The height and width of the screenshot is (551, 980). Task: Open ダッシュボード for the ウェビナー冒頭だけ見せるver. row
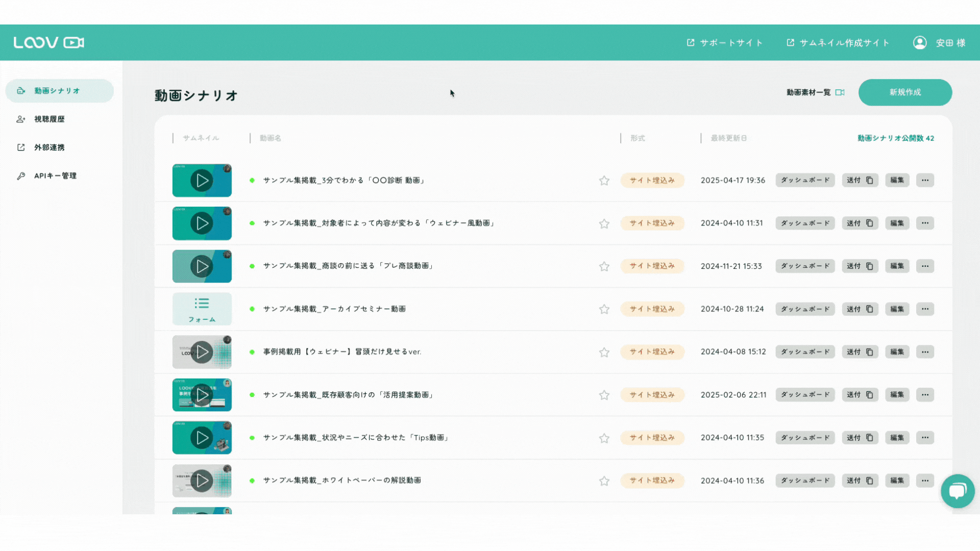pyautogui.click(x=804, y=352)
